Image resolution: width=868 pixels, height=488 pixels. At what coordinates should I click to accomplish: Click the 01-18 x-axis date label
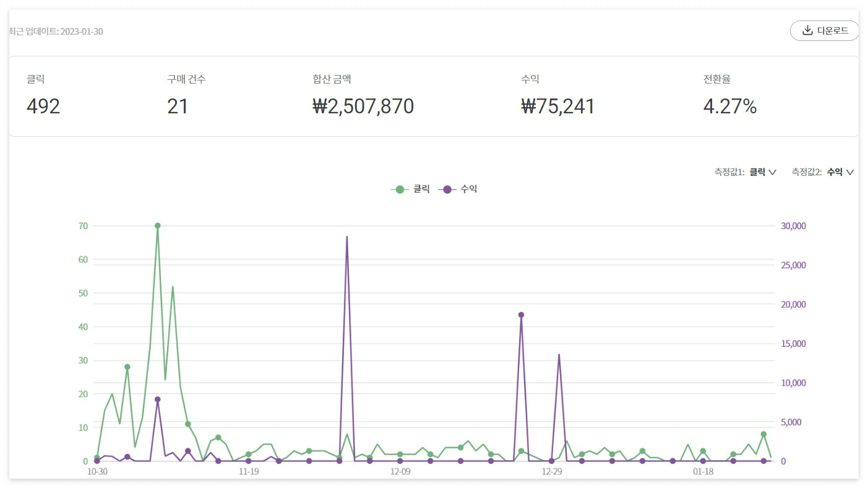(x=703, y=472)
